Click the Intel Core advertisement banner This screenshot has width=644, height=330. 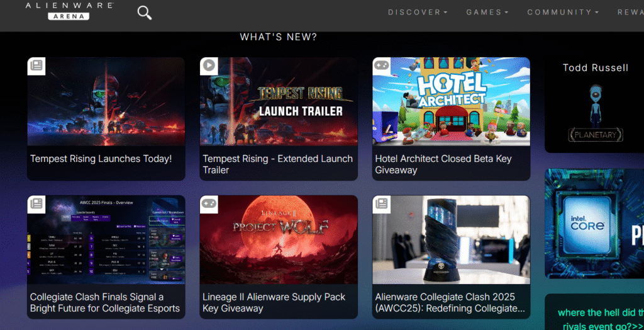(594, 224)
